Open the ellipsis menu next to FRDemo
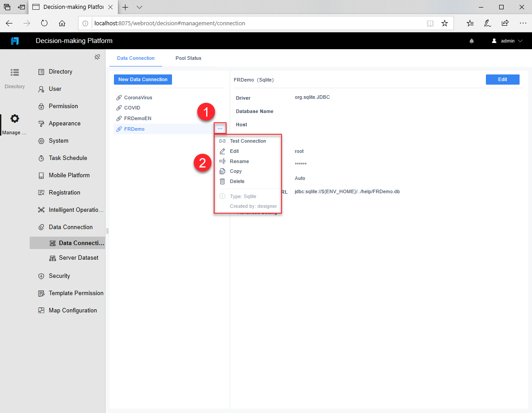Image resolution: width=532 pixels, height=413 pixels. [220, 128]
